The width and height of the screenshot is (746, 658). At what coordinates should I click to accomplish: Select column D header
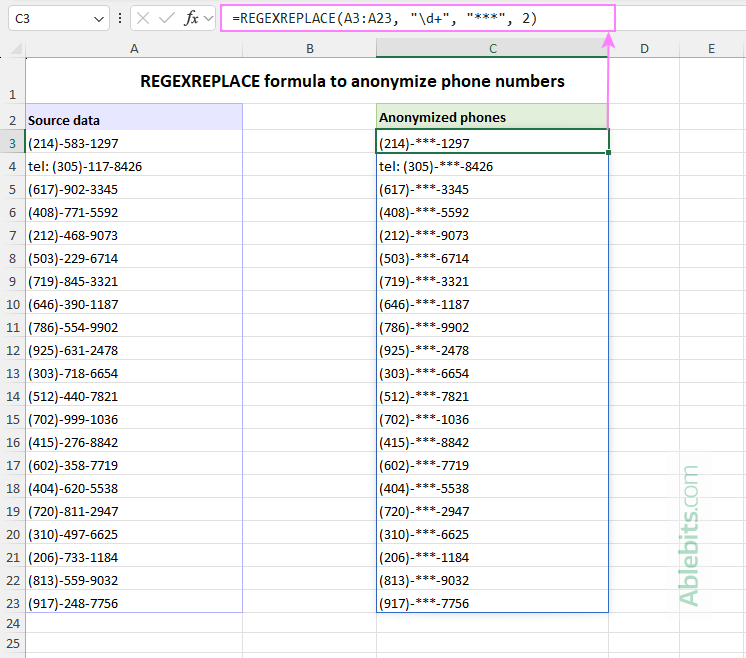[644, 49]
